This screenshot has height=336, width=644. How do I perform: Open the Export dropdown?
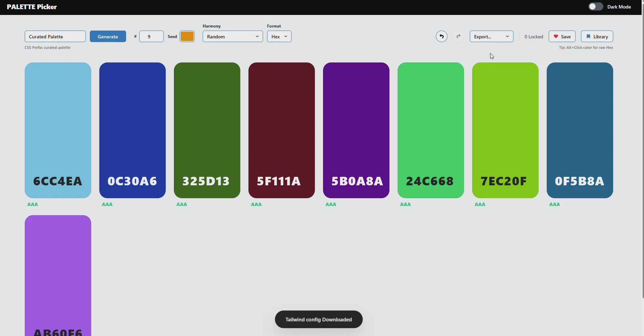(x=491, y=36)
